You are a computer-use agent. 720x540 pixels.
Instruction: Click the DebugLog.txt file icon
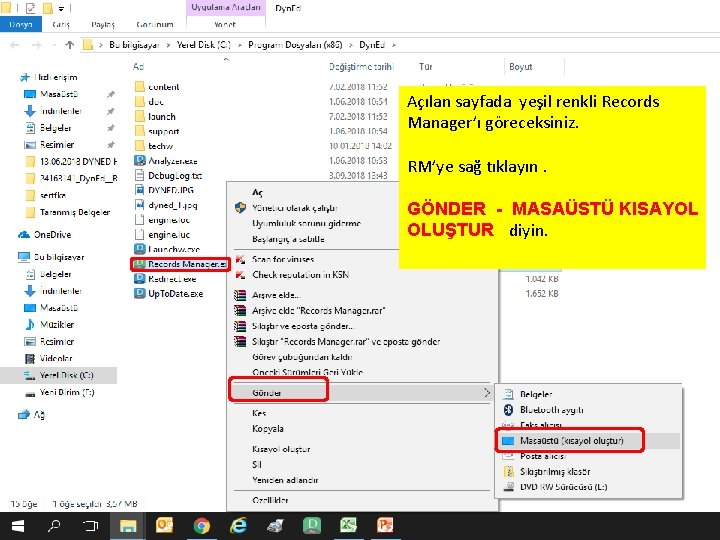point(140,175)
